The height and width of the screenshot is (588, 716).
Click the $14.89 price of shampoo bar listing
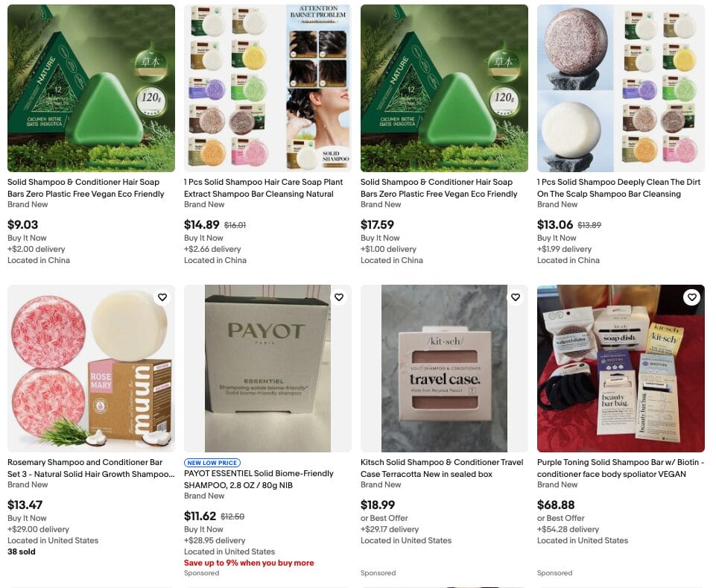point(202,225)
